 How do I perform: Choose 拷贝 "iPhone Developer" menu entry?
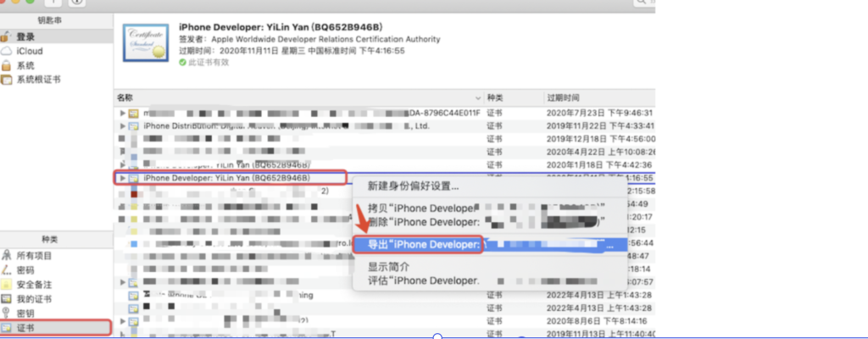[x=489, y=208]
